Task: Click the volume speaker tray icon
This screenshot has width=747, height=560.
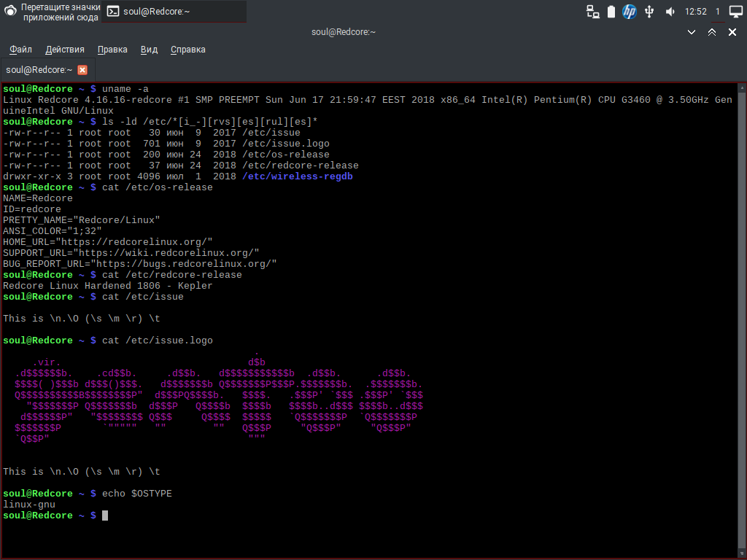Action: pyautogui.click(x=670, y=12)
